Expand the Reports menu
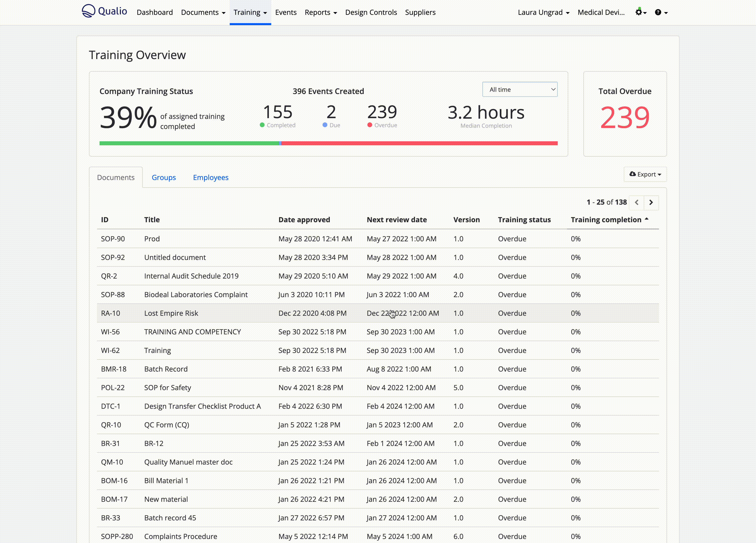Screen dimensions: 756x543 [321, 12]
